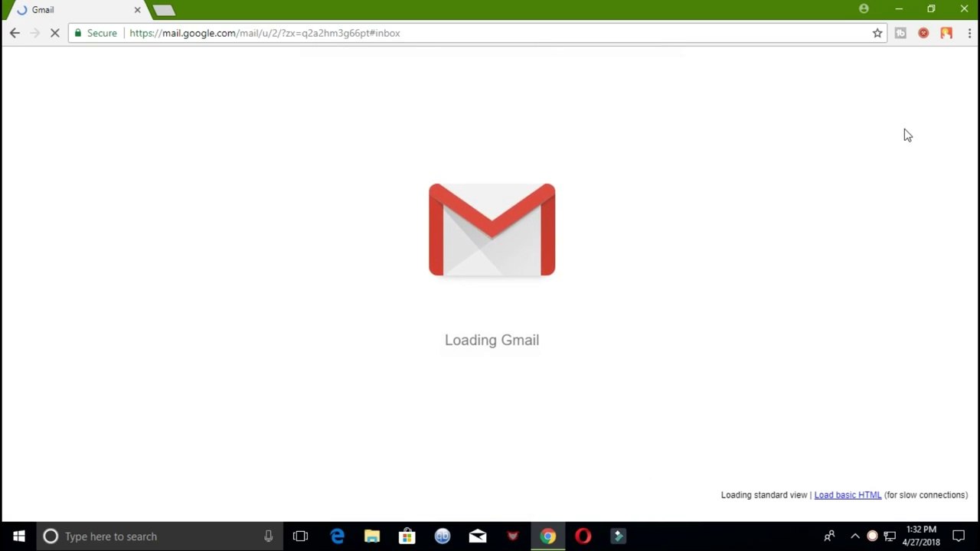
Task: Open the Windows Start menu
Action: (x=18, y=536)
